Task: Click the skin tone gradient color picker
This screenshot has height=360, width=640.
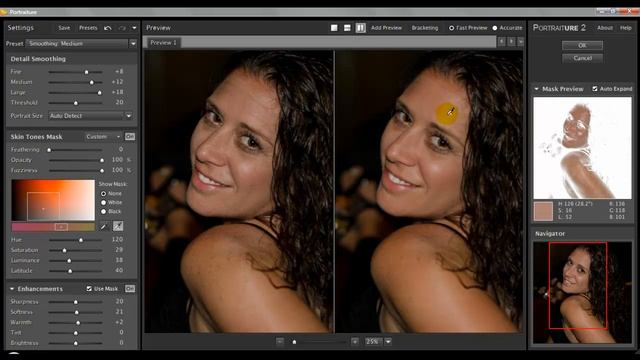Action: click(53, 200)
